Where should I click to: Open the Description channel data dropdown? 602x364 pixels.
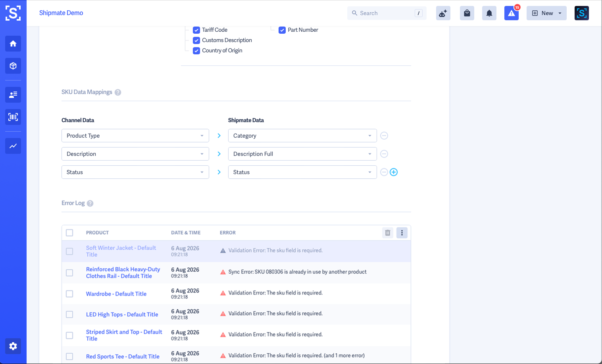(135, 154)
